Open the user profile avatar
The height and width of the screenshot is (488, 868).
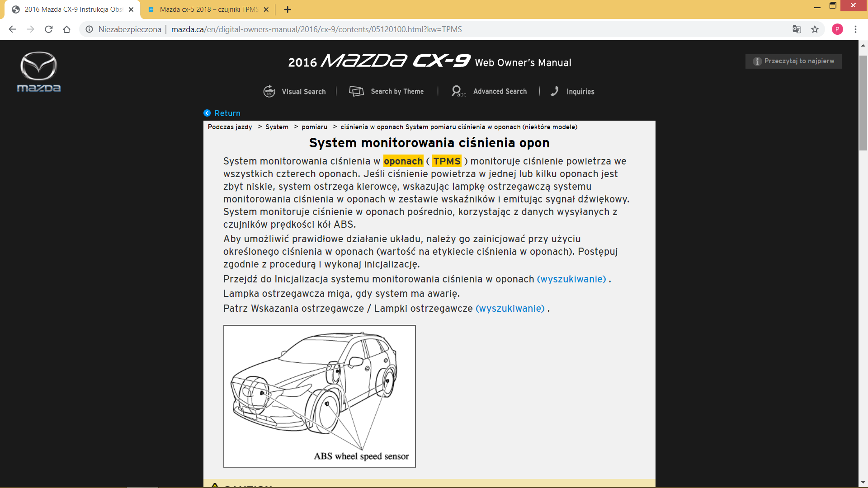coord(837,29)
